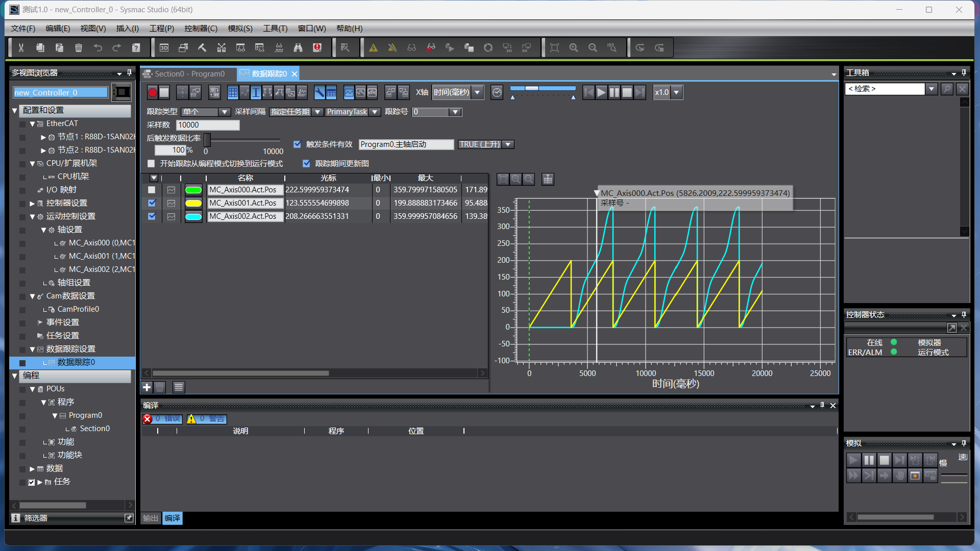Toggle the grid display icon
The width and height of the screenshot is (980, 551).
[233, 92]
